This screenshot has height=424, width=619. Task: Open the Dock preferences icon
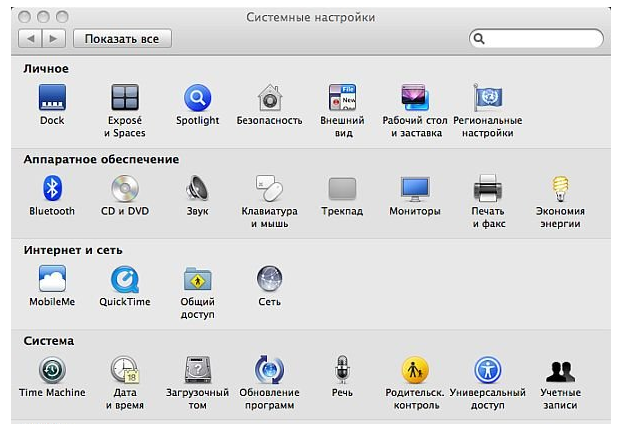tap(52, 97)
